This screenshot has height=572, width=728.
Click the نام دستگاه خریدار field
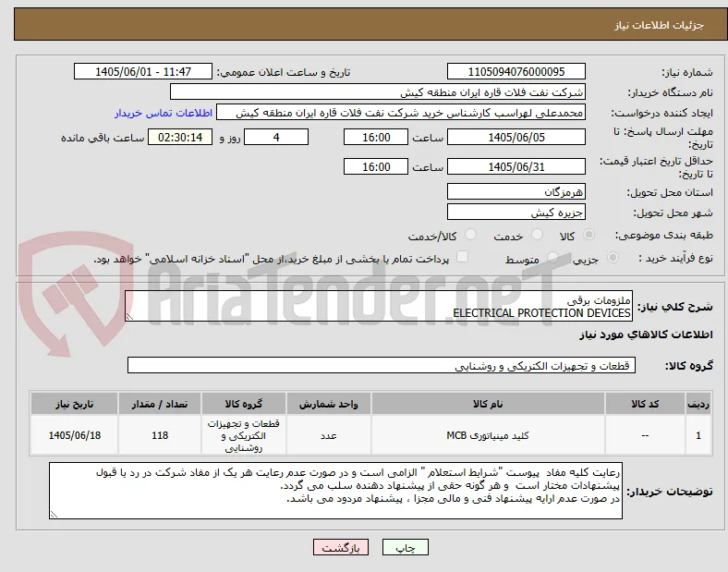[x=378, y=91]
